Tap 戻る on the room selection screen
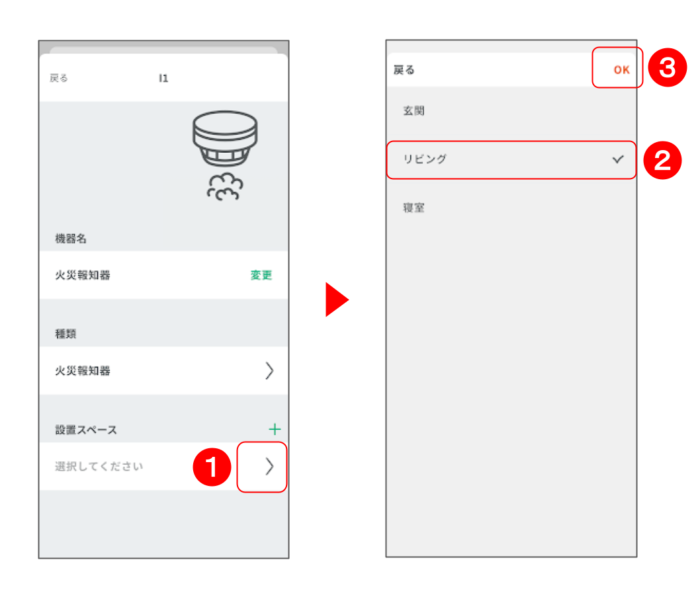 tap(404, 70)
